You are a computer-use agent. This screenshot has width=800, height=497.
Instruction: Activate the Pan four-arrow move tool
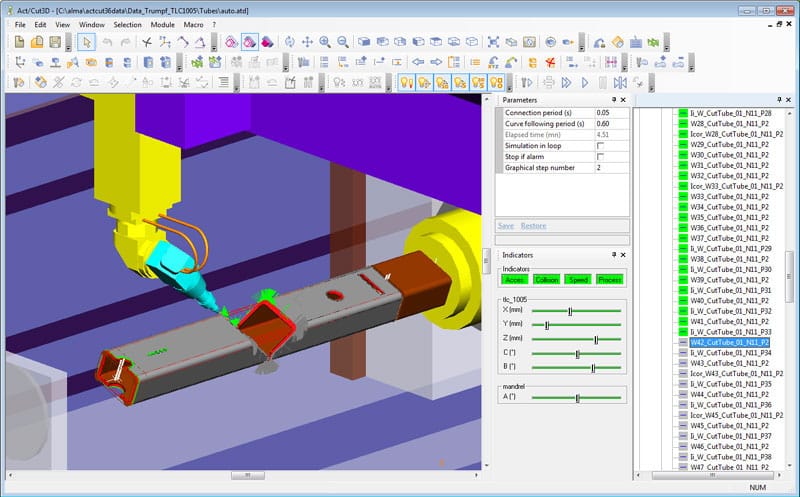tap(307, 42)
